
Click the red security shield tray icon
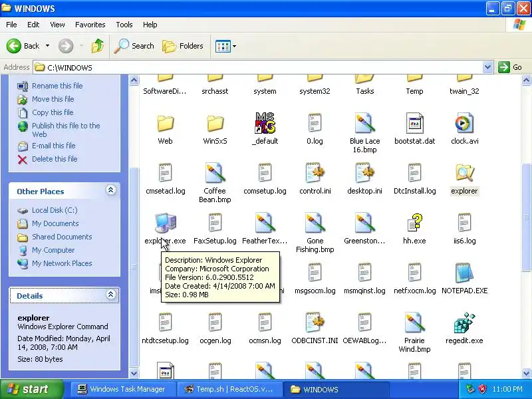pyautogui.click(x=481, y=389)
